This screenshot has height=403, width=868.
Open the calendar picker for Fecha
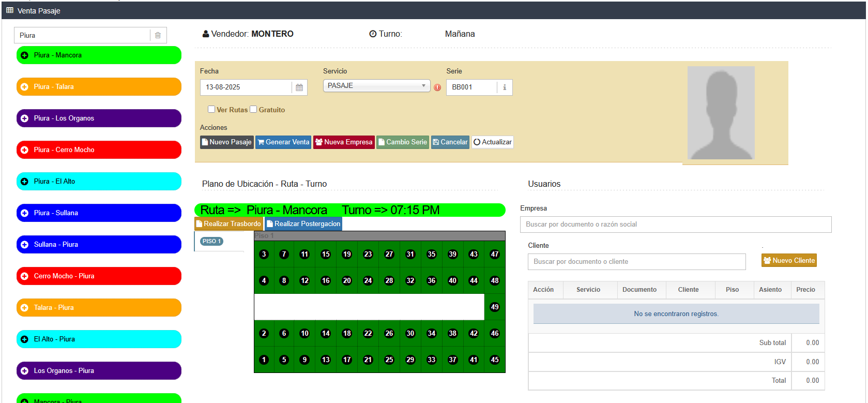pyautogui.click(x=299, y=87)
